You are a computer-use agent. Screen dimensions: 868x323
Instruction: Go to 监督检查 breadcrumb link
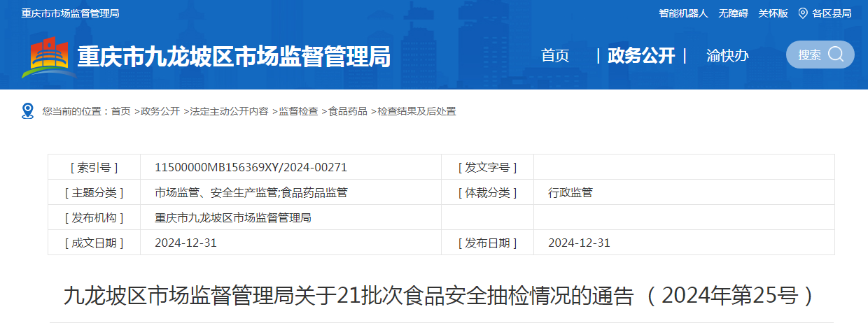click(x=298, y=111)
